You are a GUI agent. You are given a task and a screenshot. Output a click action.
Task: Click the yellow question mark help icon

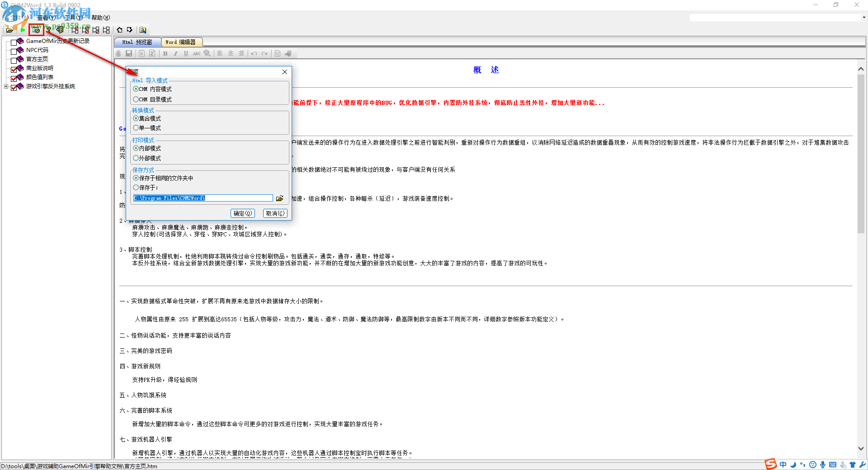coord(49,30)
